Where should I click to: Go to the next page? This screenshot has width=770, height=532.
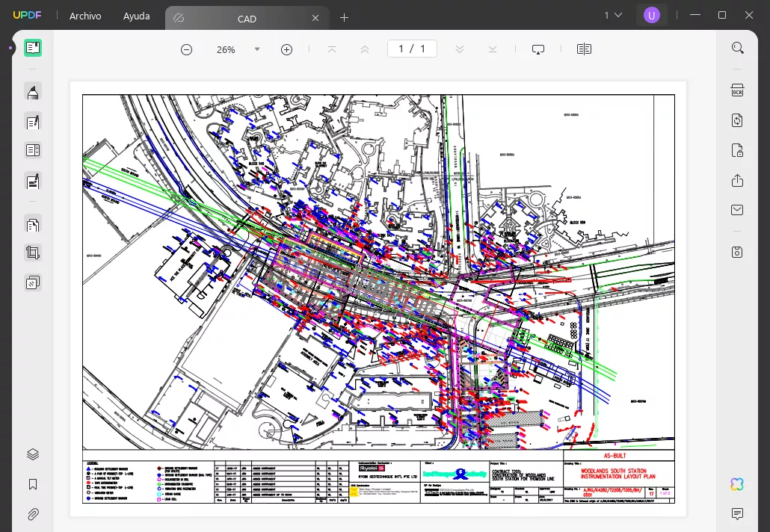(460, 49)
